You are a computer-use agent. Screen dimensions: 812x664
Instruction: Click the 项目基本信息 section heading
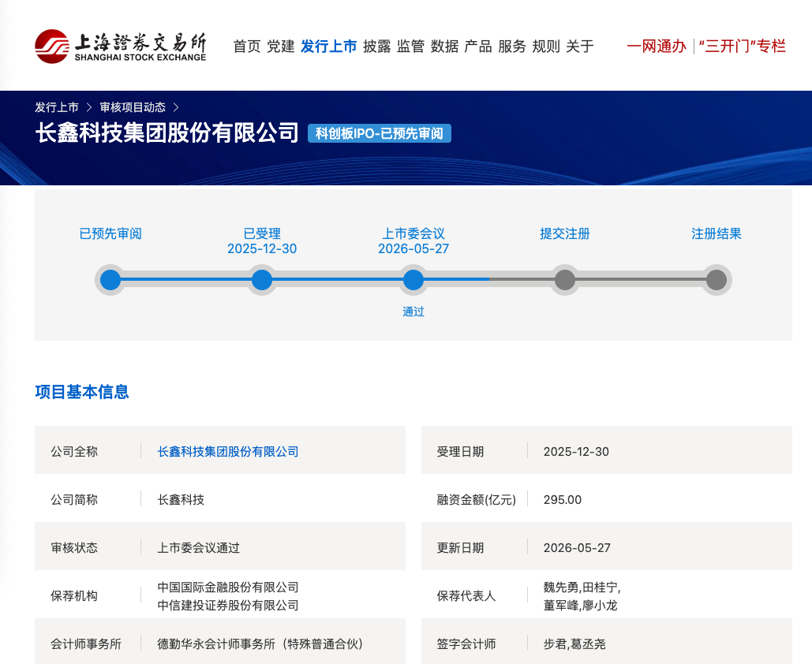pos(82,392)
